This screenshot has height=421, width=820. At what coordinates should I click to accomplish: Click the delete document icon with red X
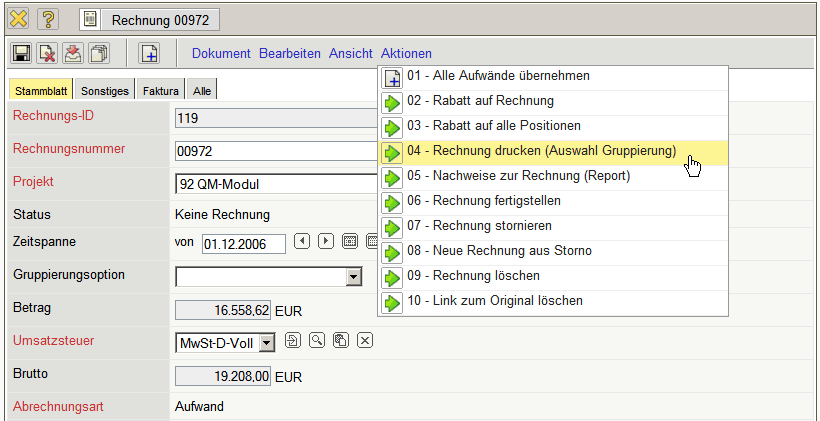click(x=47, y=53)
